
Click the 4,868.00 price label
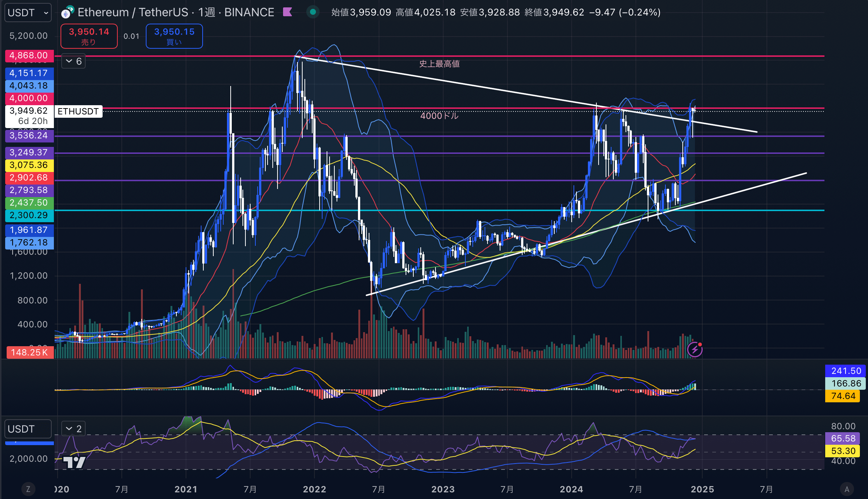30,56
